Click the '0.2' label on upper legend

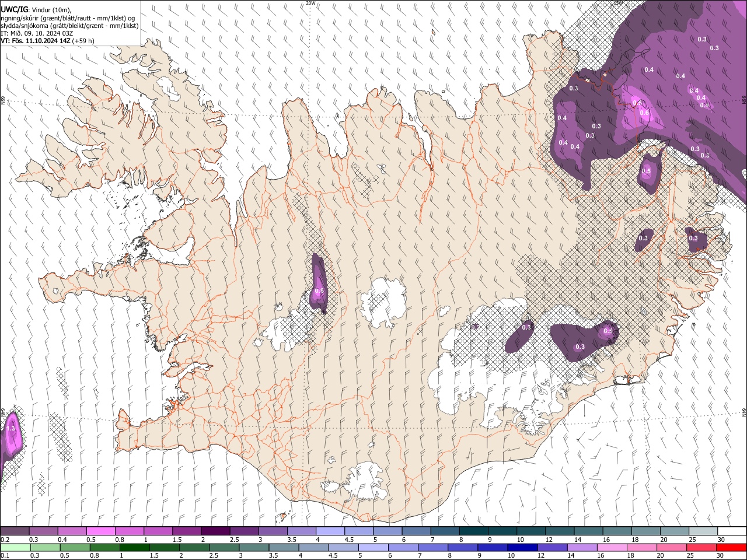4,540
